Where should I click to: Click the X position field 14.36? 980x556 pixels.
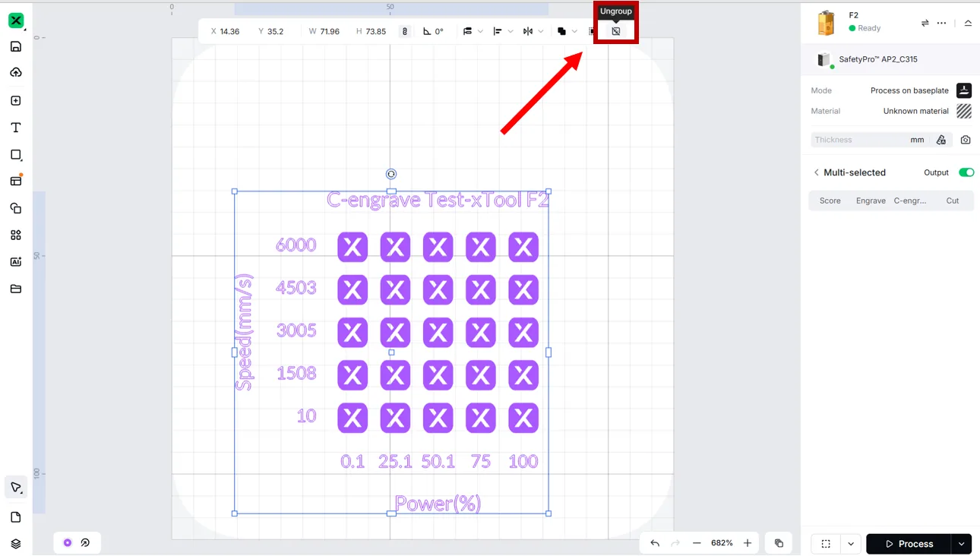(x=225, y=31)
